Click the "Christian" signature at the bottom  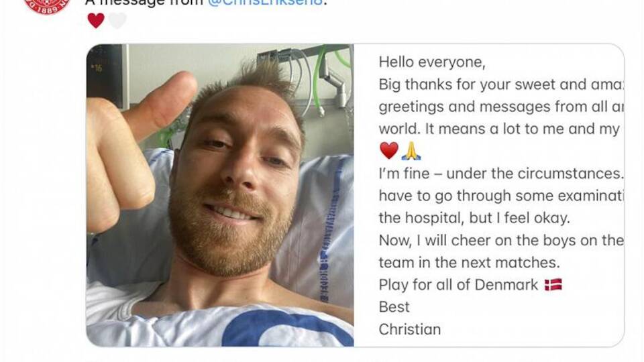click(409, 329)
